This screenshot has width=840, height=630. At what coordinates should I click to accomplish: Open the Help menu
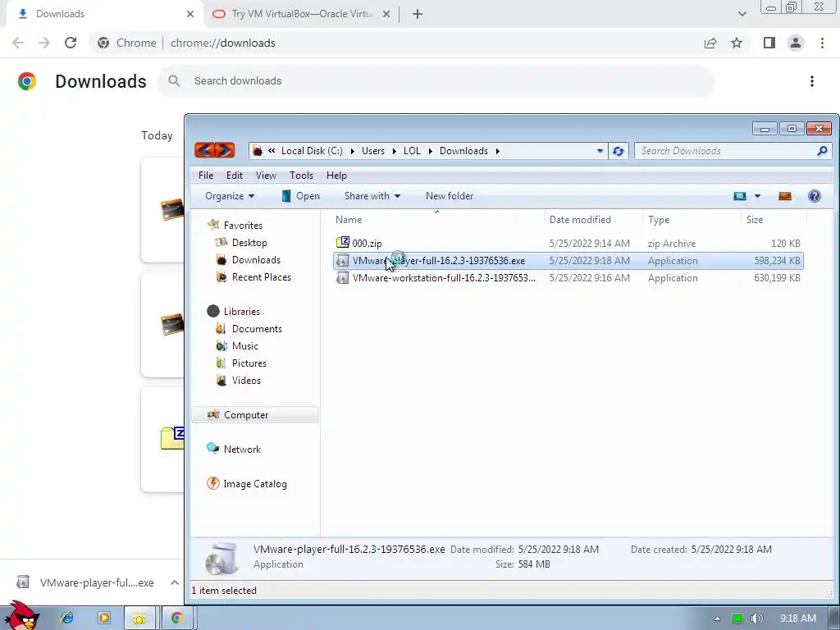click(336, 176)
